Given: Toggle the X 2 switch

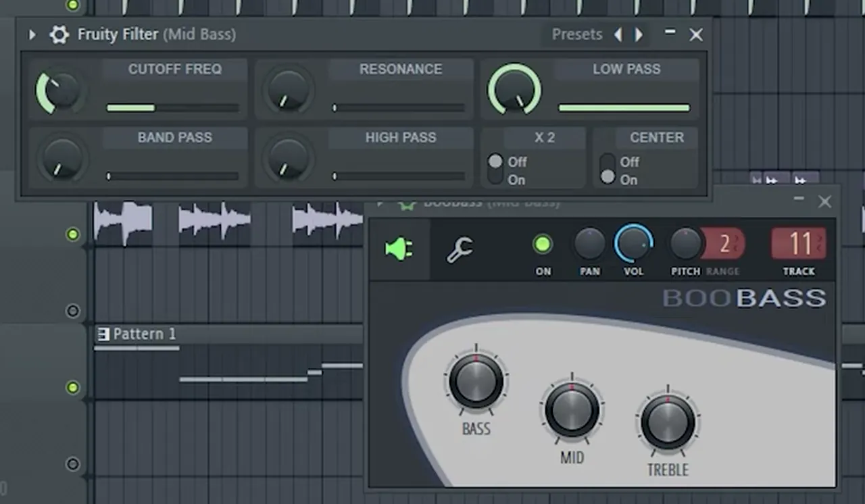Looking at the screenshot, I should click(x=495, y=170).
